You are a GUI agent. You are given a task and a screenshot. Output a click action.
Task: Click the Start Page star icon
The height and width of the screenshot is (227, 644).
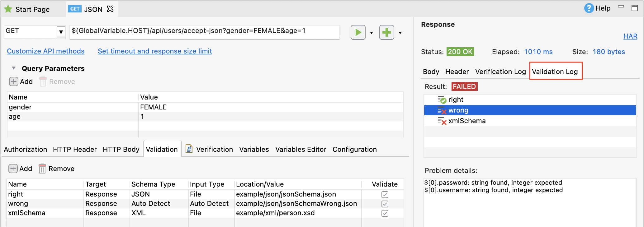click(x=8, y=9)
